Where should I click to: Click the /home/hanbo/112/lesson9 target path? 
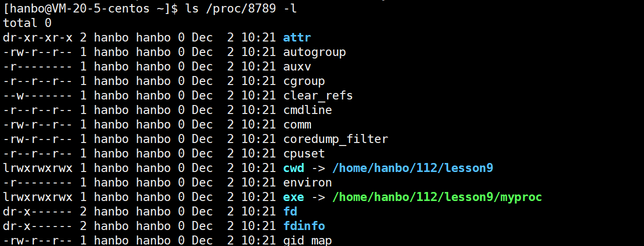413,168
